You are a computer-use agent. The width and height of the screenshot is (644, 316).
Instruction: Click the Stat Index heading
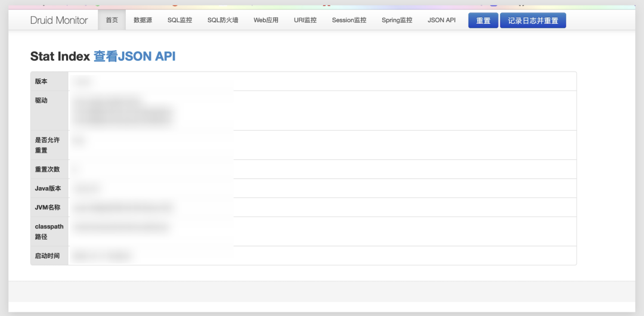point(60,56)
